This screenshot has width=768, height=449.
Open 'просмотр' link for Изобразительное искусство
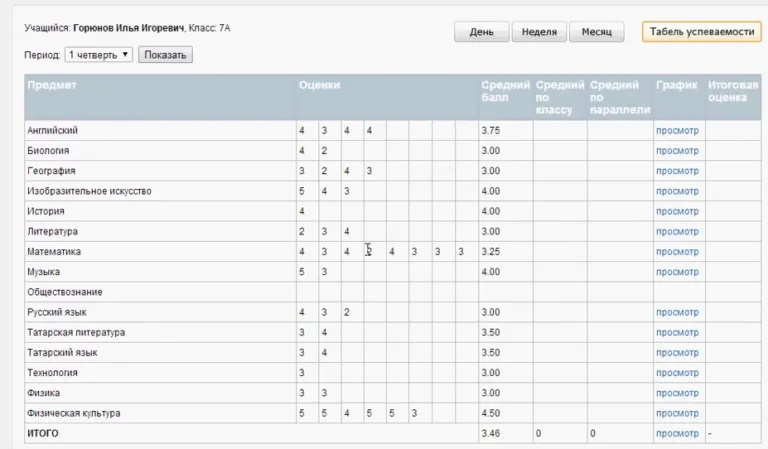tap(677, 191)
